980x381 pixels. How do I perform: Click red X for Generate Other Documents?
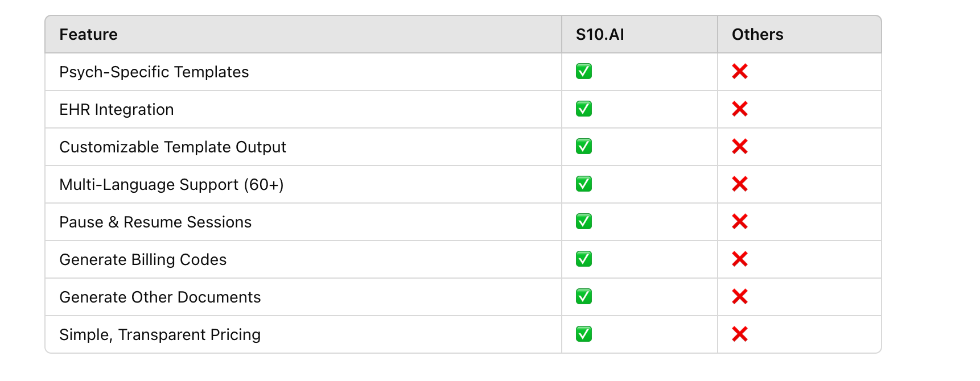click(x=740, y=297)
